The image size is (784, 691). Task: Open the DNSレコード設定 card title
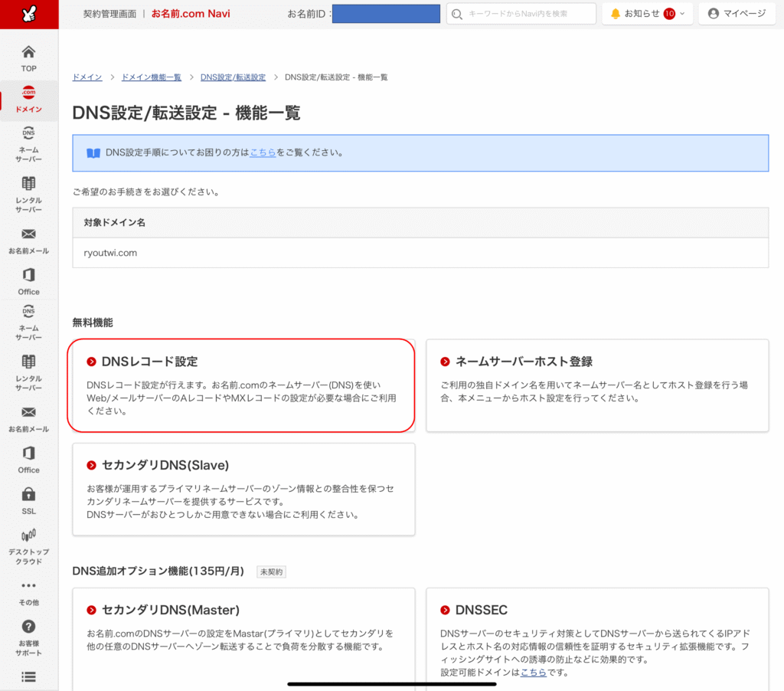pos(149,362)
